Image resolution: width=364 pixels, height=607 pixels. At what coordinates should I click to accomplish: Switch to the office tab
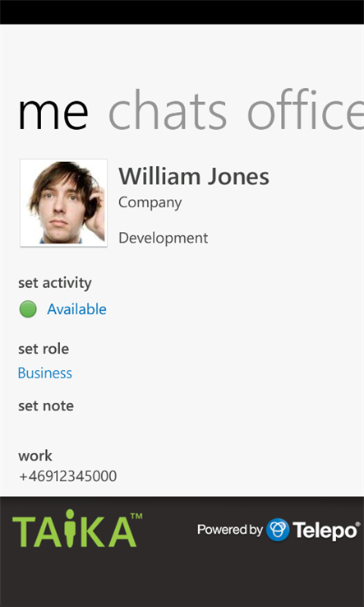pos(306,111)
